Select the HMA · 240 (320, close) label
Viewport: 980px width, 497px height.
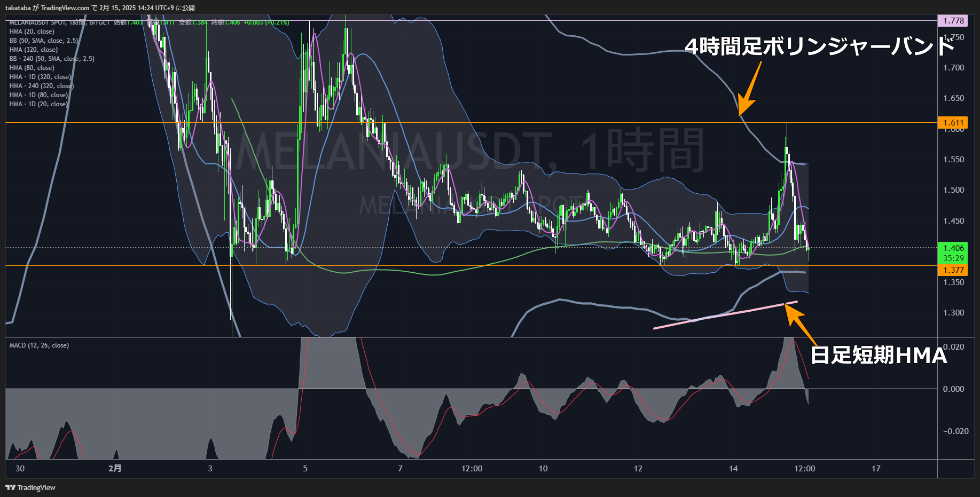click(x=42, y=86)
